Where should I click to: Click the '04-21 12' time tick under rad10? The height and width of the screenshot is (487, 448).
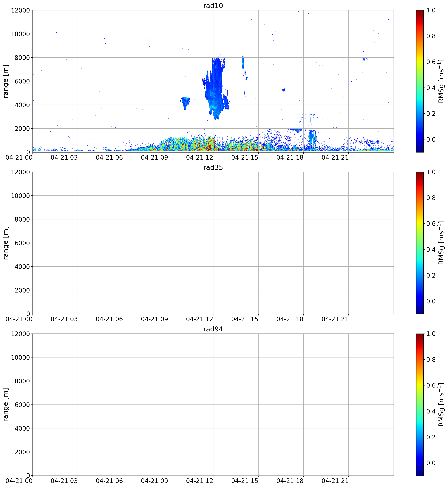point(200,158)
